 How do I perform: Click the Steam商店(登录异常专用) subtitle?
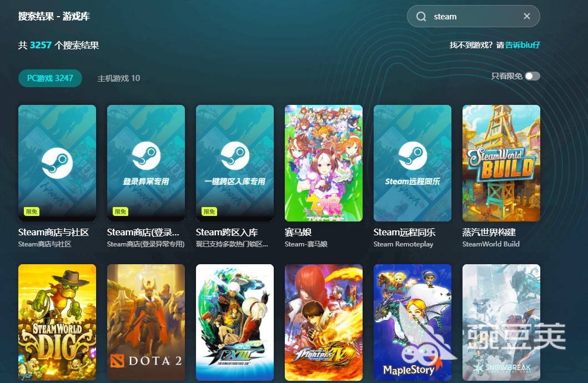(145, 244)
